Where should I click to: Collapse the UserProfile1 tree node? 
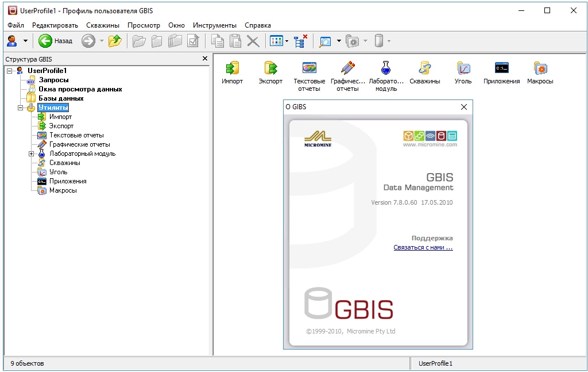pos(10,71)
